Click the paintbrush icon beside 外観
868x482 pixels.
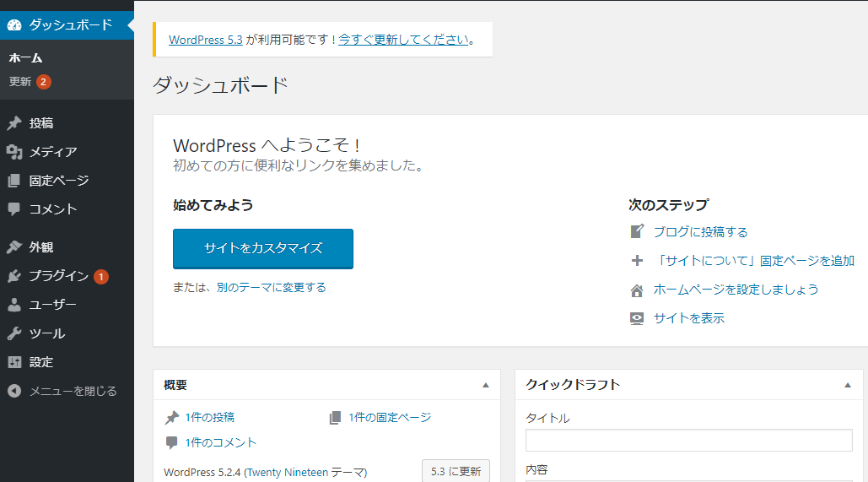click(14, 247)
